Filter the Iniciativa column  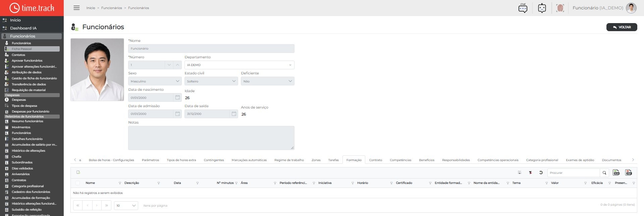coord(353,183)
